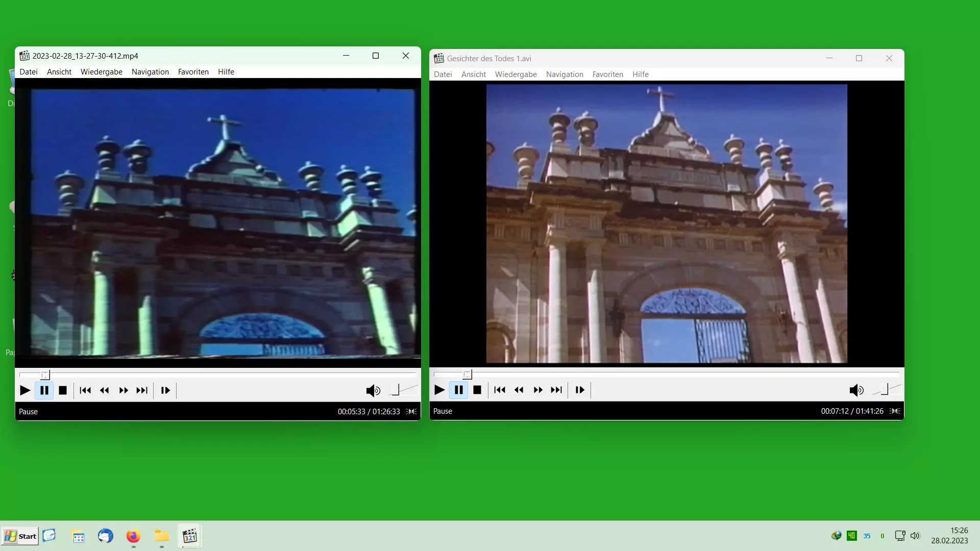Click the globe icon in system tray
This screenshot has width=980, height=551.
coord(836,536)
